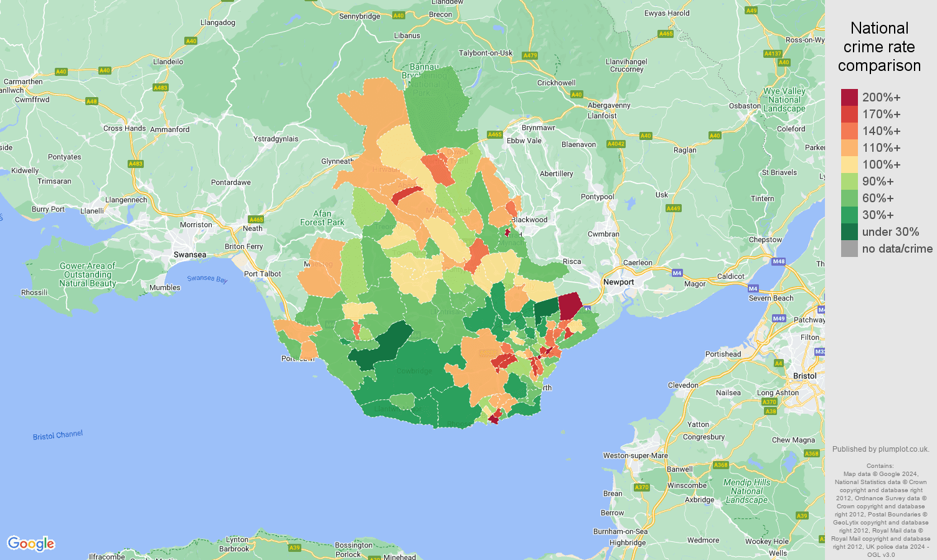Click the 170%+ red legend swatch
Screen dimensions: 937x560
(x=849, y=114)
